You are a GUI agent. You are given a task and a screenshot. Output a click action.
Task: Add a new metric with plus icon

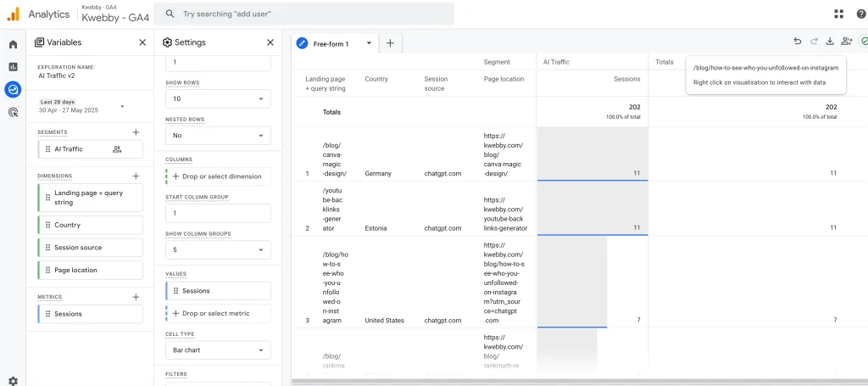click(x=136, y=297)
